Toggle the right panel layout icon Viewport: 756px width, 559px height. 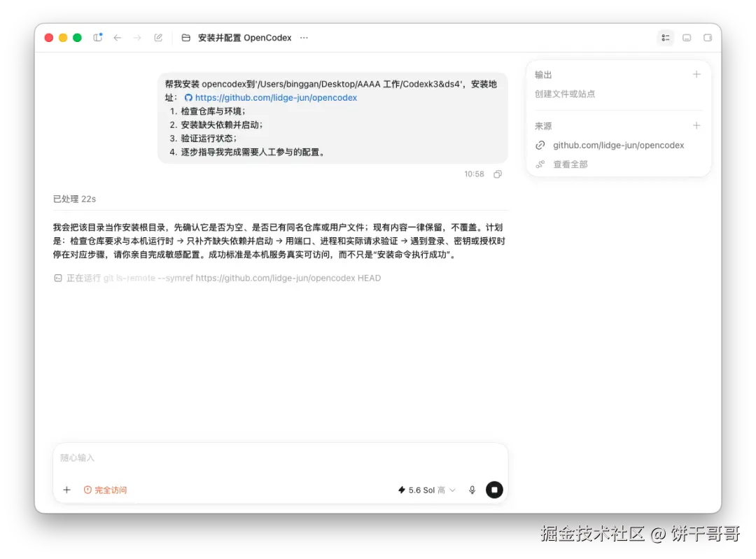(707, 38)
